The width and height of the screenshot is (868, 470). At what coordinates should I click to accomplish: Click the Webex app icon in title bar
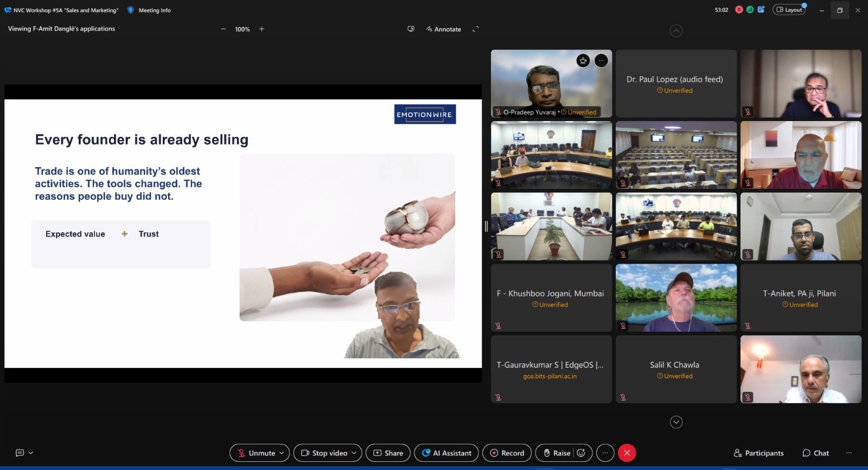[x=8, y=10]
